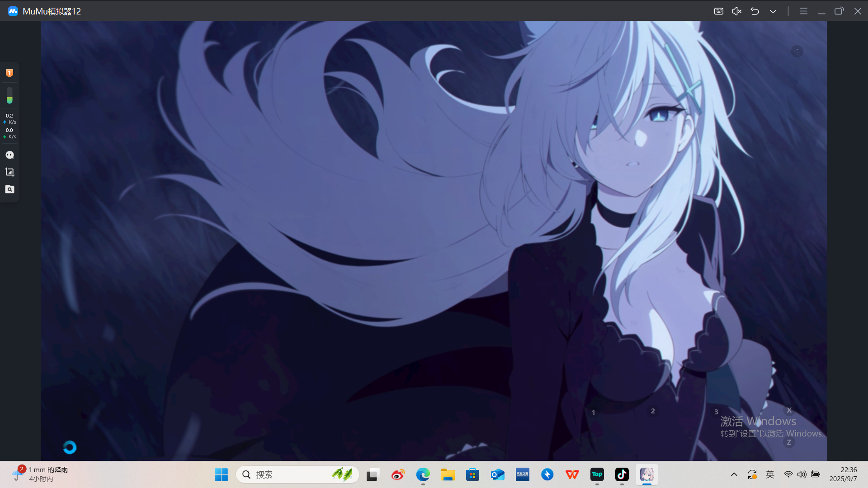Screen dimensions: 868x488
Task: Open the MuMu hamburger menu
Action: click(803, 11)
